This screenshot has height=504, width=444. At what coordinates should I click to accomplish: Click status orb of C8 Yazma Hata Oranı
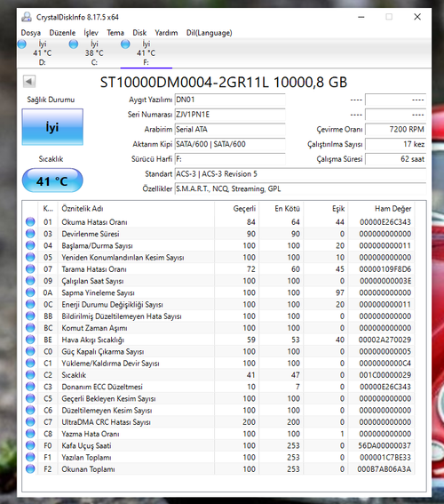tap(30, 434)
